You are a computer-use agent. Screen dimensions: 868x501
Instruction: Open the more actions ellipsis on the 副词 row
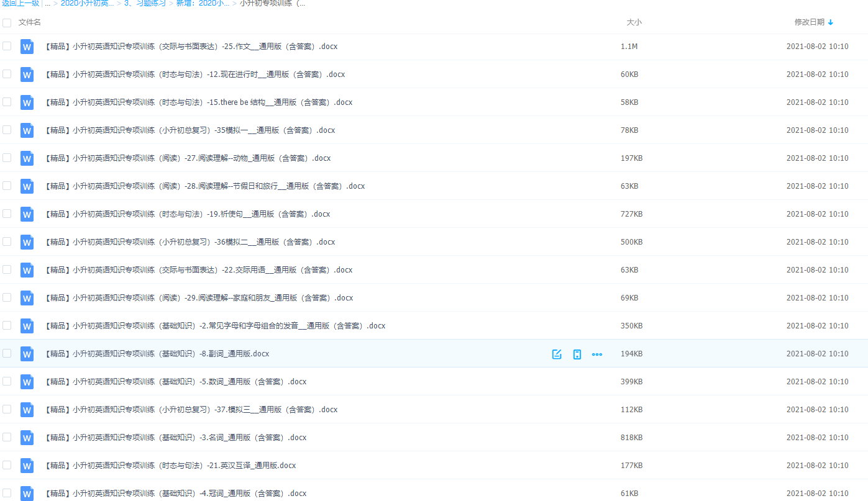[597, 354]
